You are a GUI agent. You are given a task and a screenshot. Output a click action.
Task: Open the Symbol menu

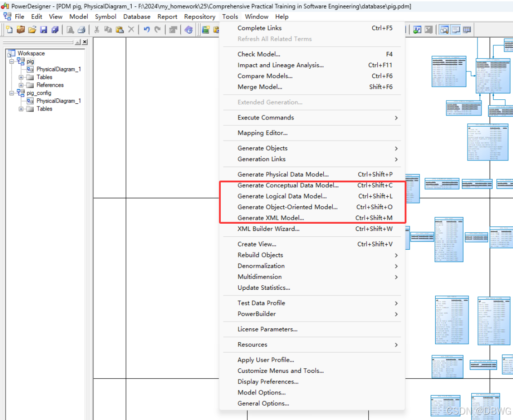105,17
